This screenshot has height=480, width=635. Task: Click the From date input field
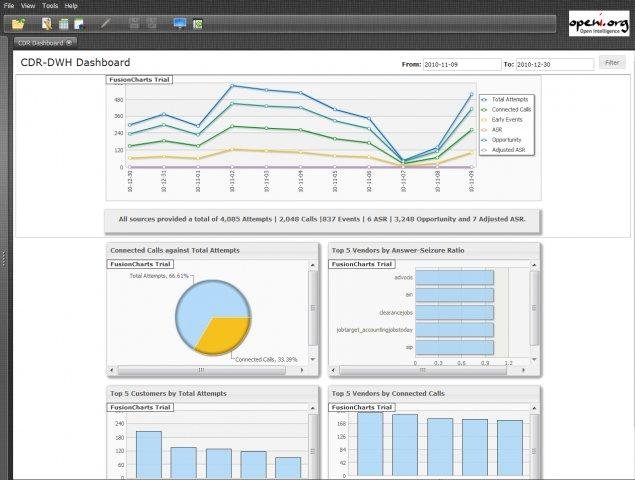[x=462, y=64]
